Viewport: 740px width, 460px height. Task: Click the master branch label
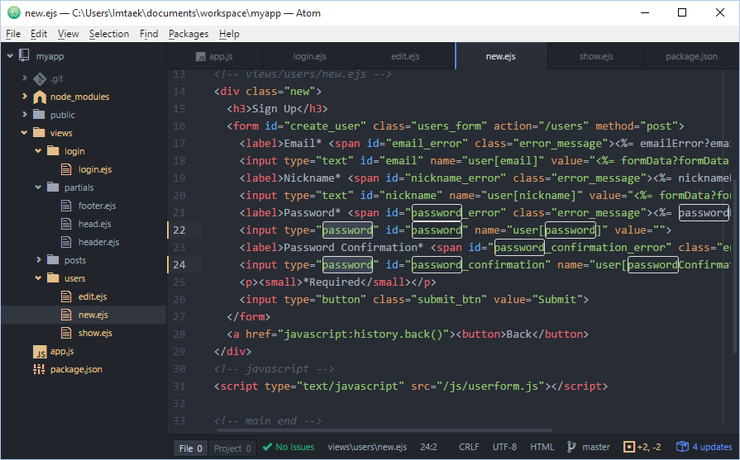coord(596,447)
